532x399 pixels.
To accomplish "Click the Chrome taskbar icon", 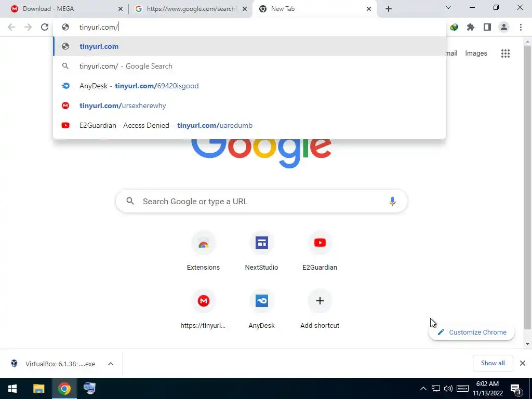I will (64, 389).
